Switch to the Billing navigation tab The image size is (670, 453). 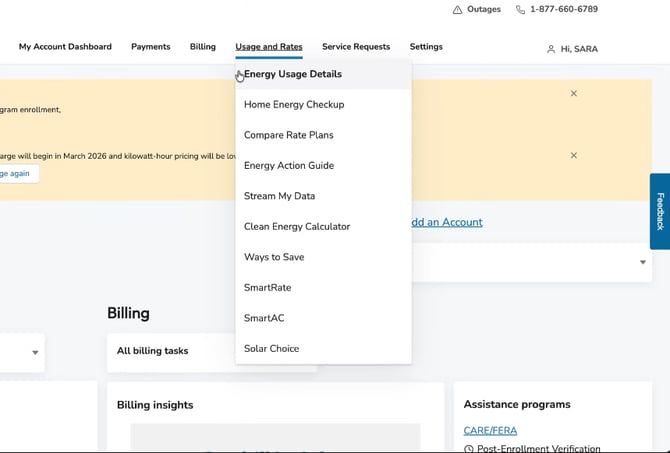click(202, 47)
